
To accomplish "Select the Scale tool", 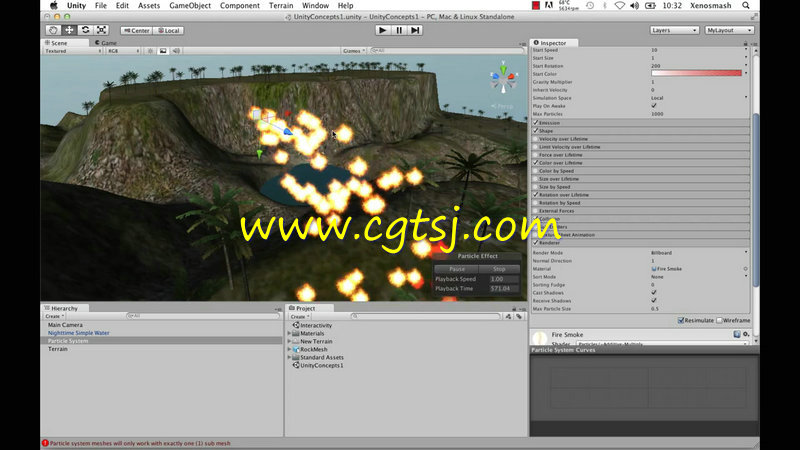I will (x=101, y=30).
